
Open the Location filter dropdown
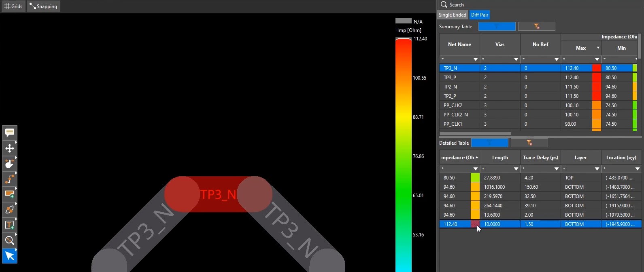[638, 169]
